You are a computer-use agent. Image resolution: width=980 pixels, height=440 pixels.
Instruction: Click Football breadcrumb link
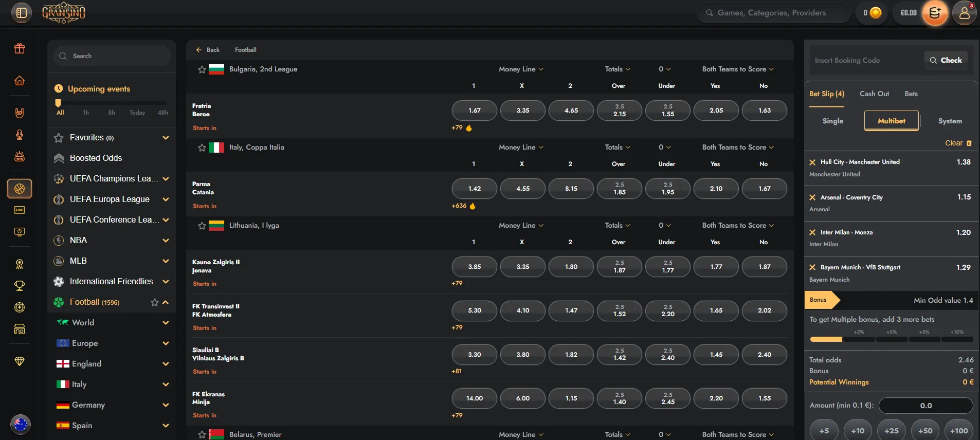[246, 50]
